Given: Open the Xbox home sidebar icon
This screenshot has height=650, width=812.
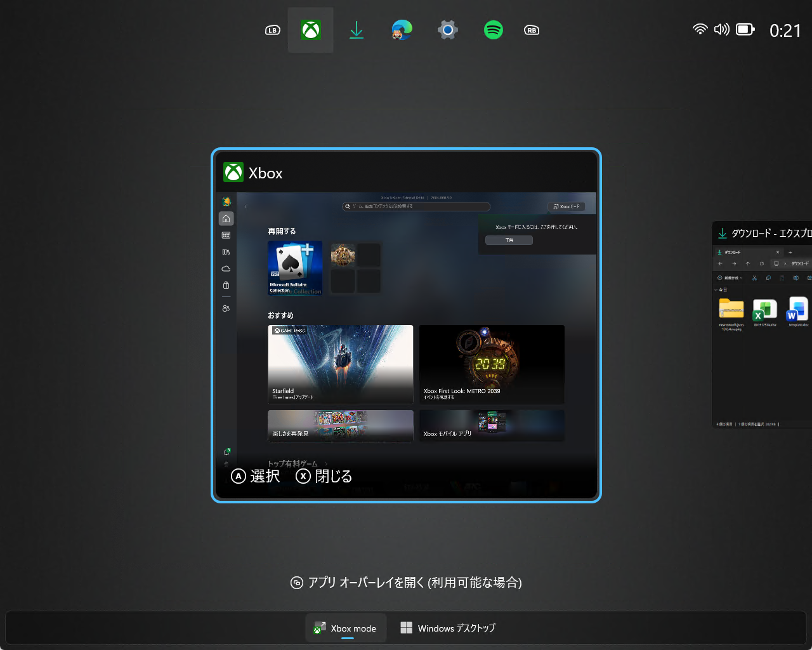Looking at the screenshot, I should coord(226,218).
